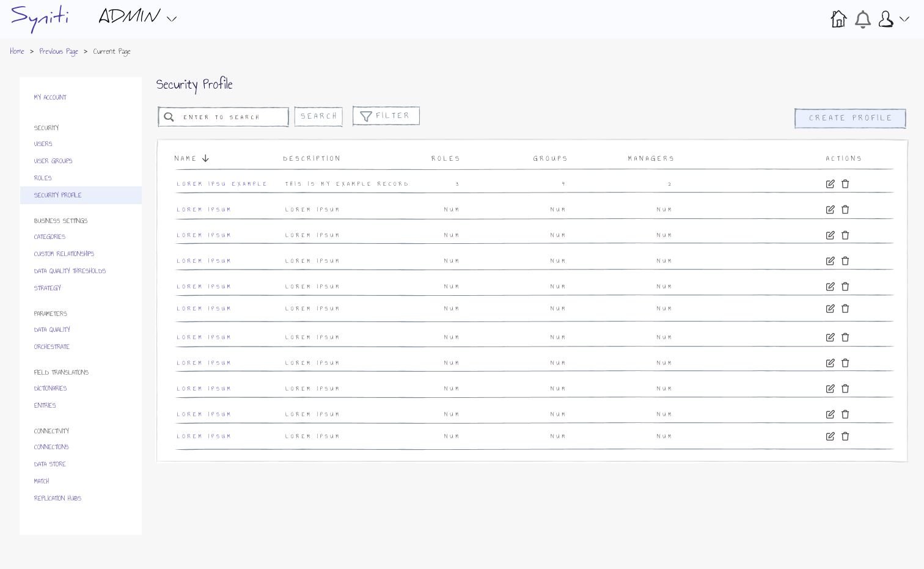Go to Data Quality Thresholds
Viewport: 924px width, 569px height.
[70, 271]
